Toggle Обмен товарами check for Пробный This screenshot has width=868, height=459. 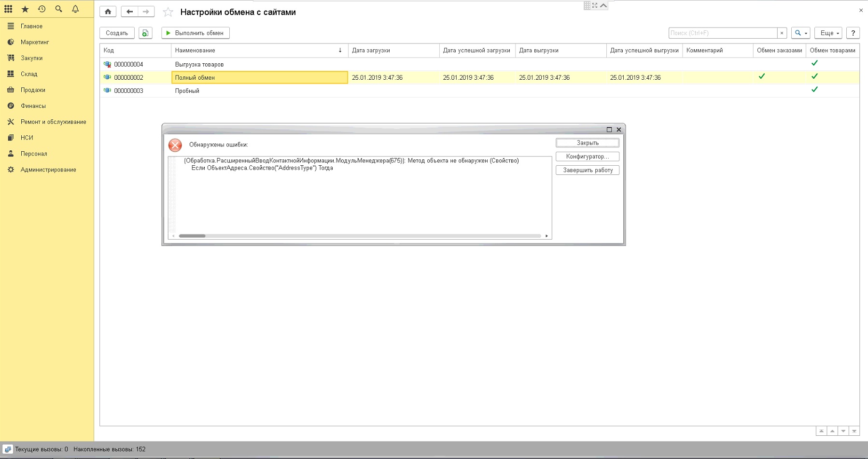[x=814, y=89]
